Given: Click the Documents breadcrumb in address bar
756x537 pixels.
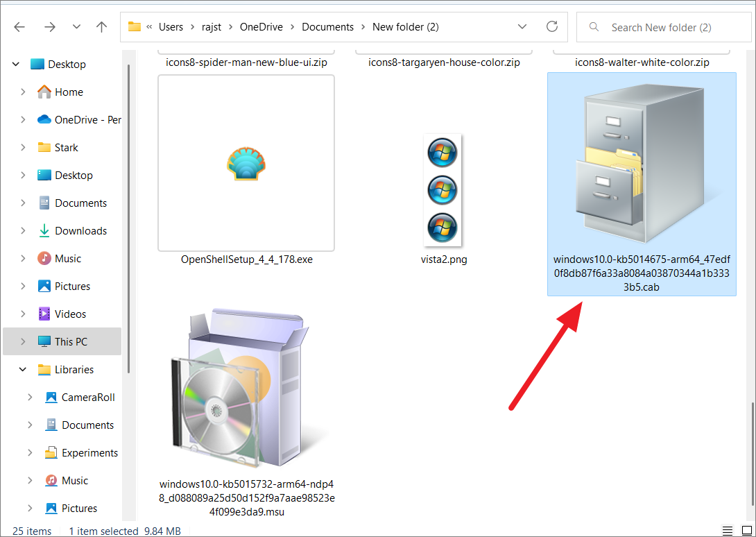Looking at the screenshot, I should tap(328, 27).
